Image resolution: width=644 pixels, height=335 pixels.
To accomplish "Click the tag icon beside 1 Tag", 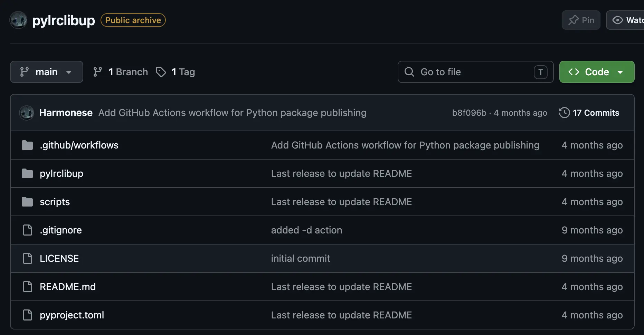I will [x=161, y=72].
